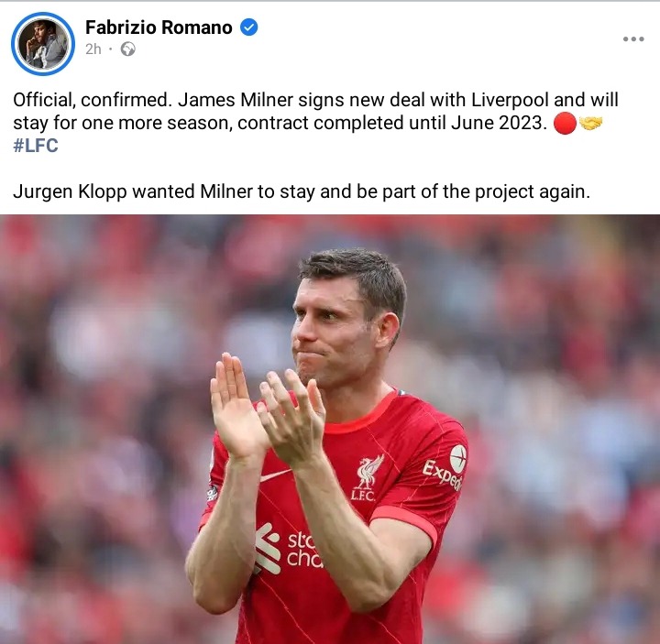Open the three-dots post options menu
This screenshot has width=660, height=644.
point(633,39)
